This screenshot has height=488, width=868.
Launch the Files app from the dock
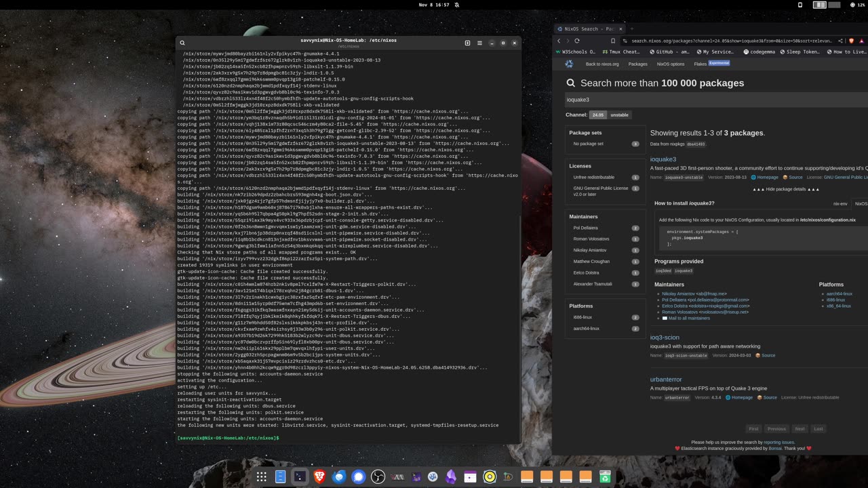tap(280, 477)
